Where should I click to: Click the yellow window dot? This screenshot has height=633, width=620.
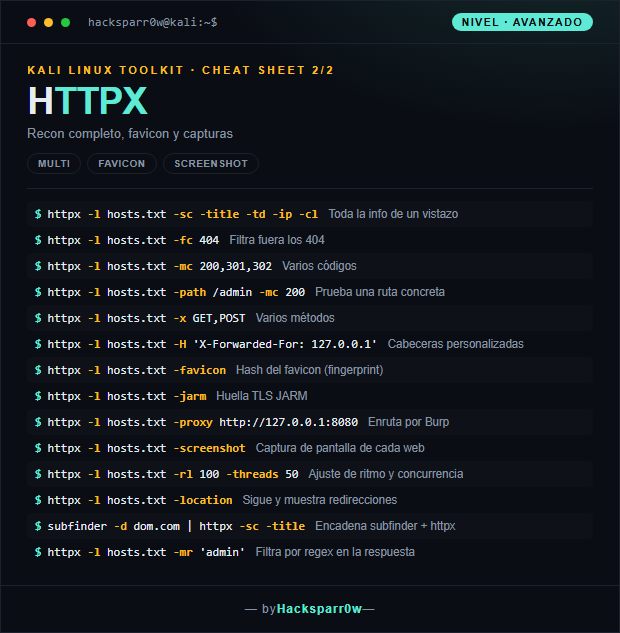[x=48, y=23]
